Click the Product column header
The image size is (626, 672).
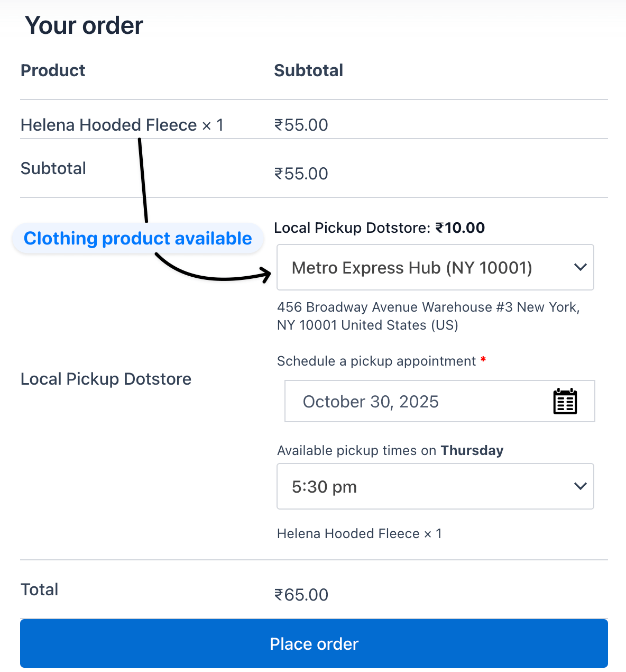pyautogui.click(x=53, y=70)
